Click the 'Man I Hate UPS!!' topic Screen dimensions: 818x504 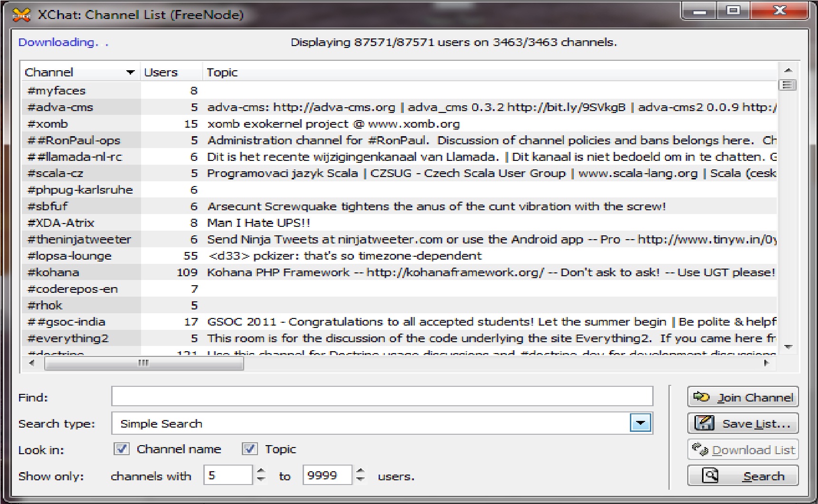(258, 223)
